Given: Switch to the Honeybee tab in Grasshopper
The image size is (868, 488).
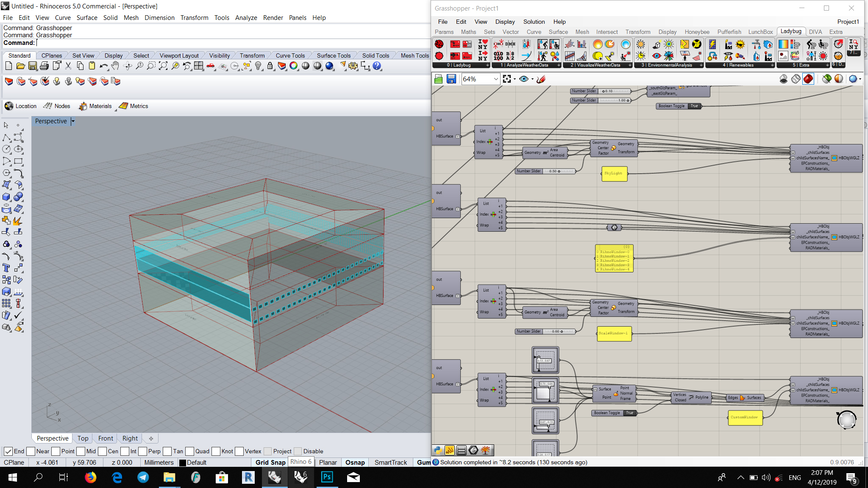Looking at the screenshot, I should (697, 32).
